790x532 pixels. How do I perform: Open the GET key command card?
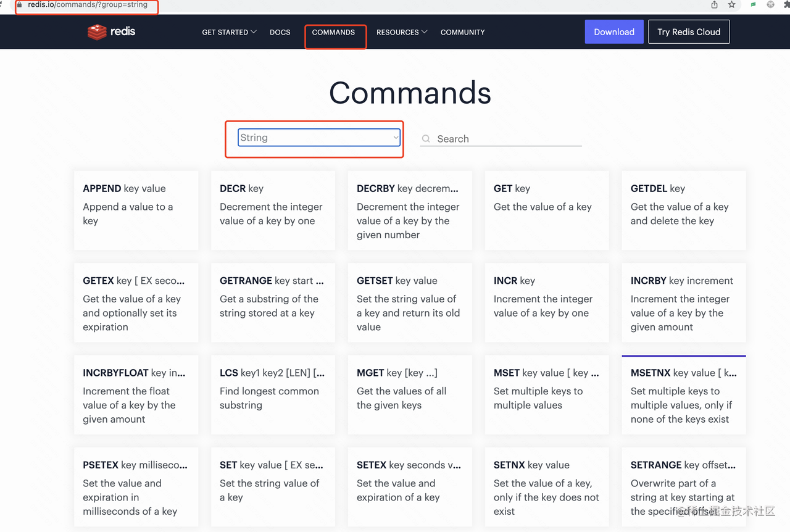point(547,210)
